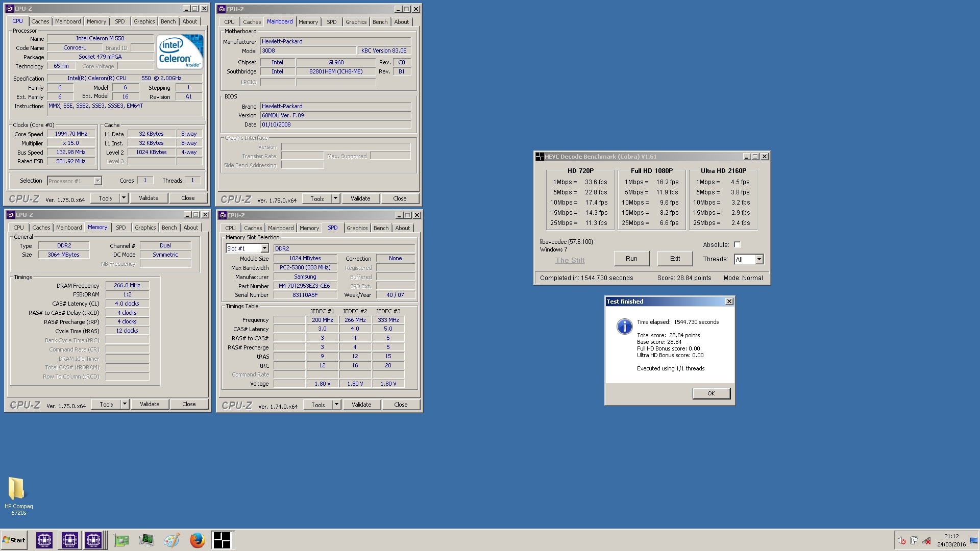Click Run in the HEVC benchmark
This screenshot has width=980, height=551.
[631, 259]
